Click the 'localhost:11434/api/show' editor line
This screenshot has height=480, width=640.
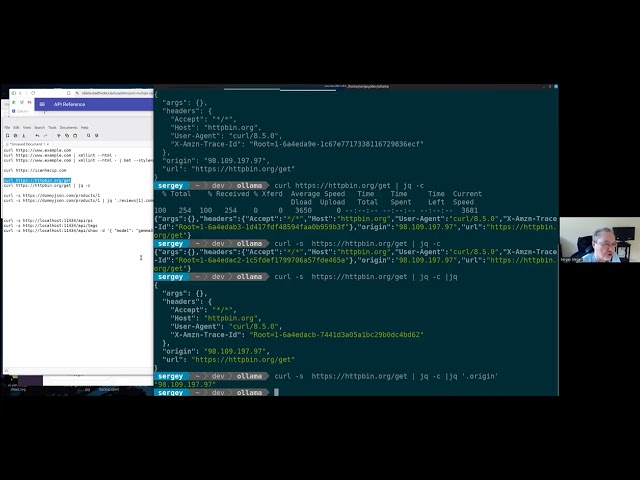point(78,231)
